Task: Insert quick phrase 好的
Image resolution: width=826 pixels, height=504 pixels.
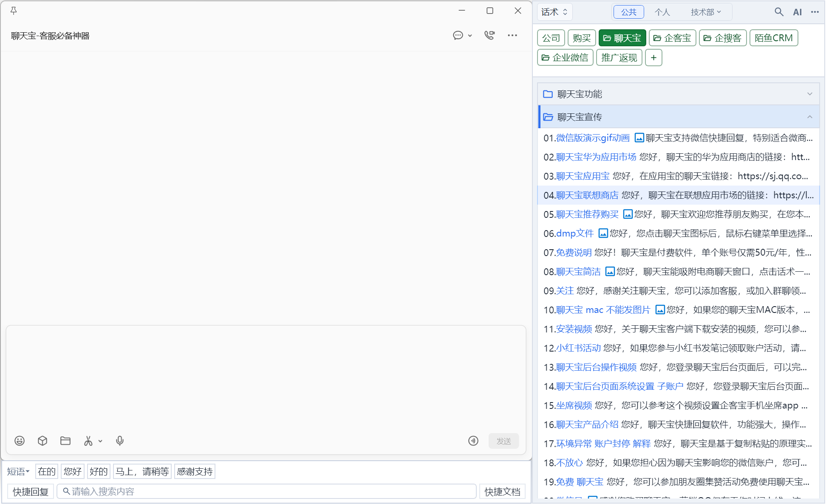Action: [99, 471]
